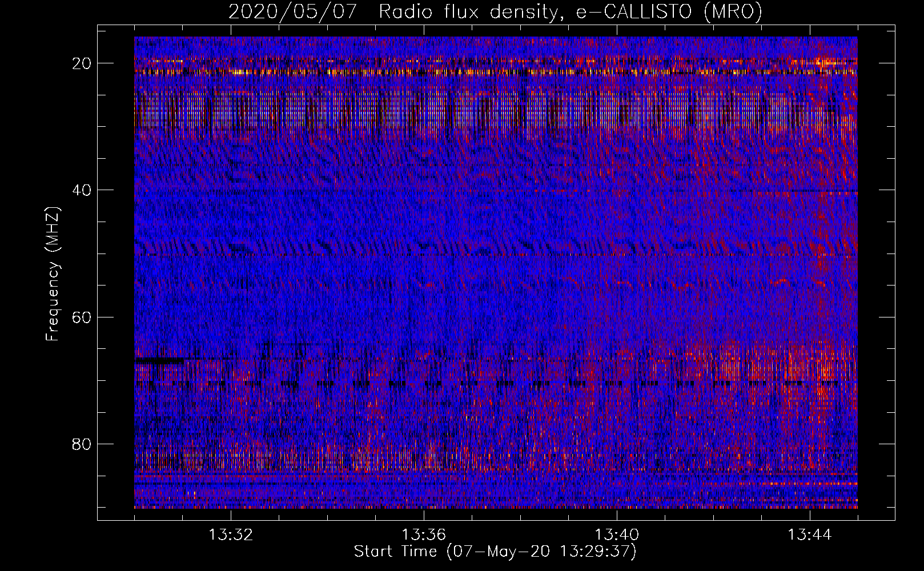Click the 60 frequency tick label
924x571 pixels.
click(82, 317)
